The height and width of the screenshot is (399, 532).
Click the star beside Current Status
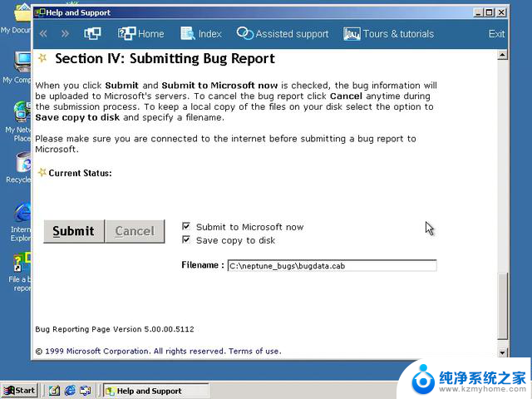coord(42,172)
